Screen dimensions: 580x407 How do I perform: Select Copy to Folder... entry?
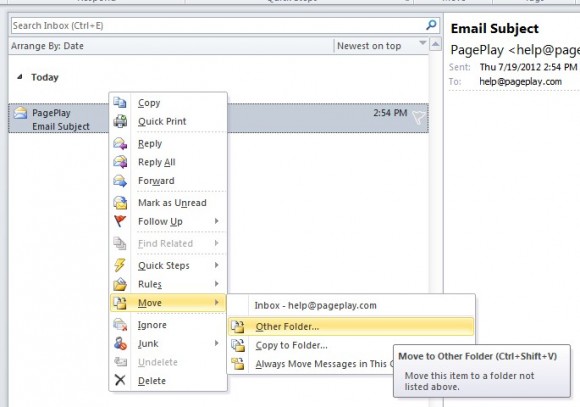[x=311, y=345]
